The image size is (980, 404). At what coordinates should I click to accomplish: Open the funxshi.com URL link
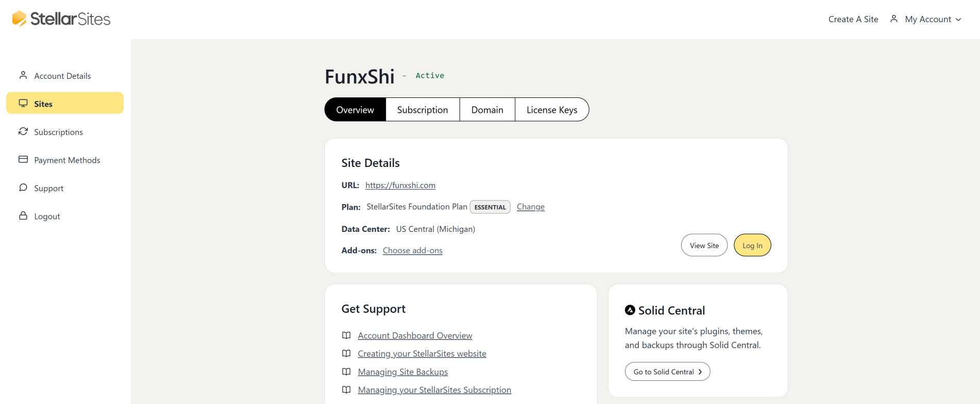400,185
